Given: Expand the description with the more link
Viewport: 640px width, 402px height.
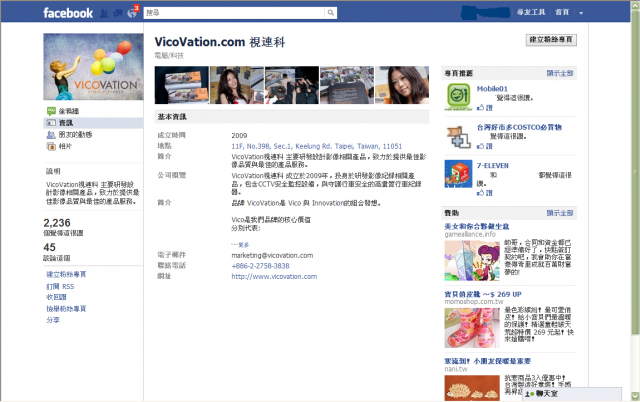Looking at the screenshot, I should 240,245.
